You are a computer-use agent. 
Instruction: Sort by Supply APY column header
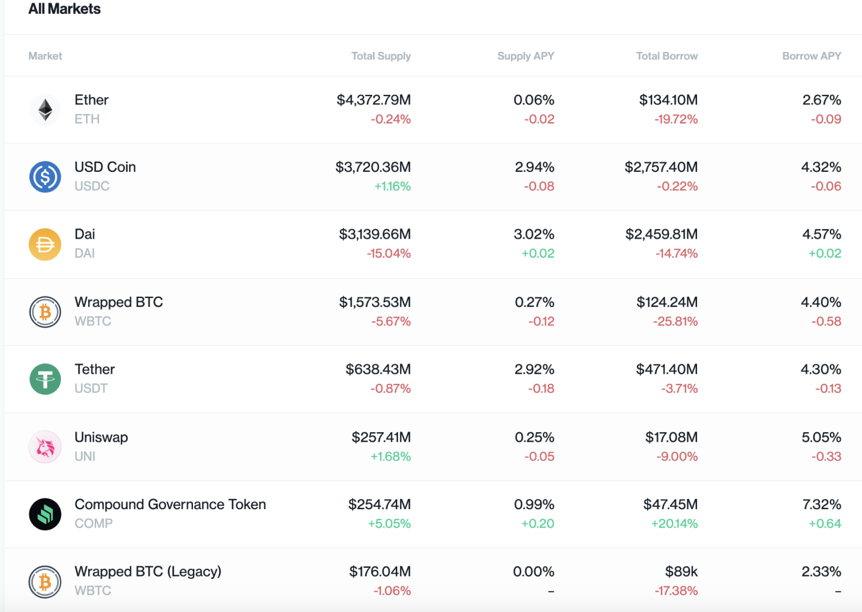click(525, 56)
